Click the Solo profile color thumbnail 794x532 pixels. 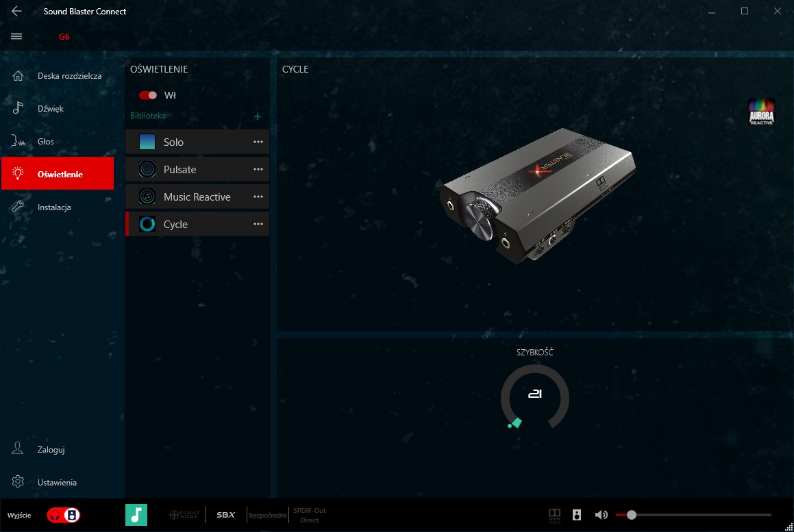pyautogui.click(x=147, y=142)
